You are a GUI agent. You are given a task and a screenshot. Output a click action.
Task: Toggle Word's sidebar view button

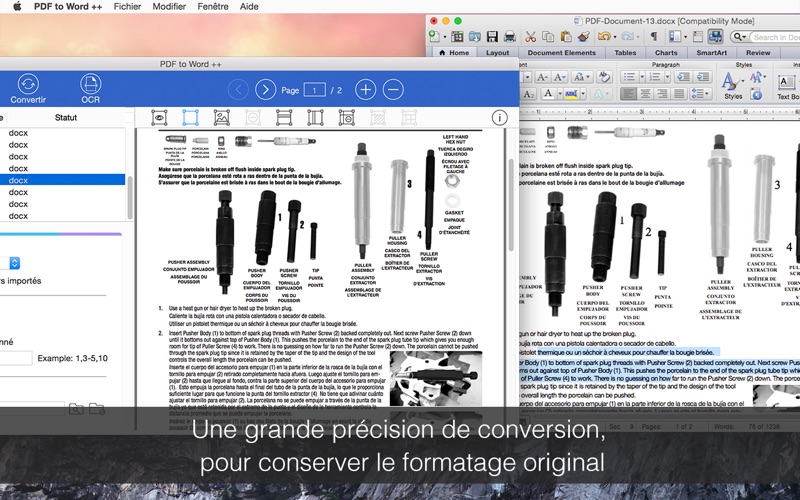point(675,37)
